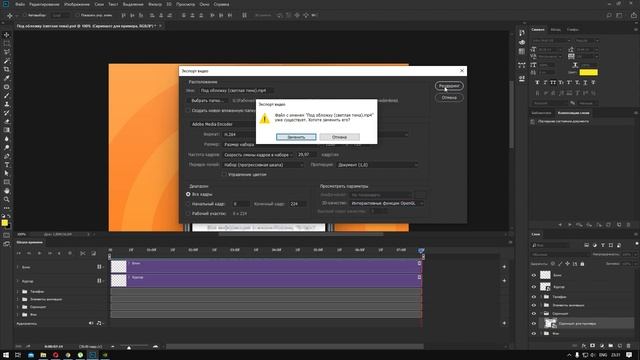640x360 pixels.
Task: Select the Clone Stamp tool
Action: click(x=7, y=104)
